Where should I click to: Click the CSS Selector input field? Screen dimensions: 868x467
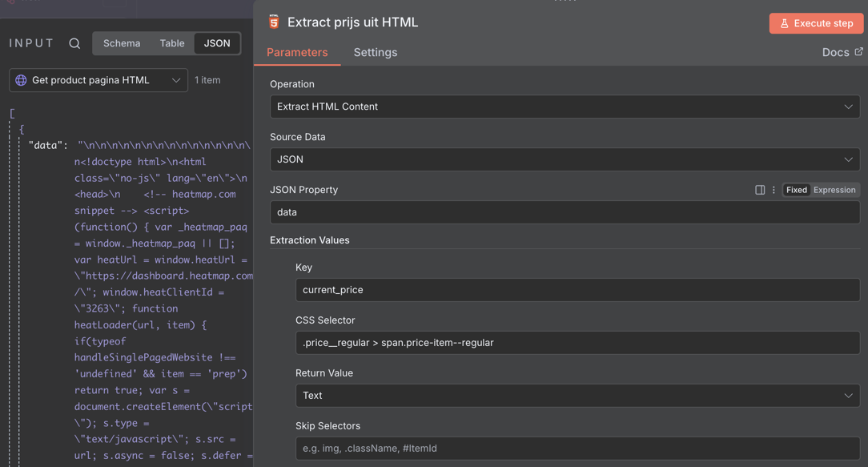pyautogui.click(x=577, y=343)
